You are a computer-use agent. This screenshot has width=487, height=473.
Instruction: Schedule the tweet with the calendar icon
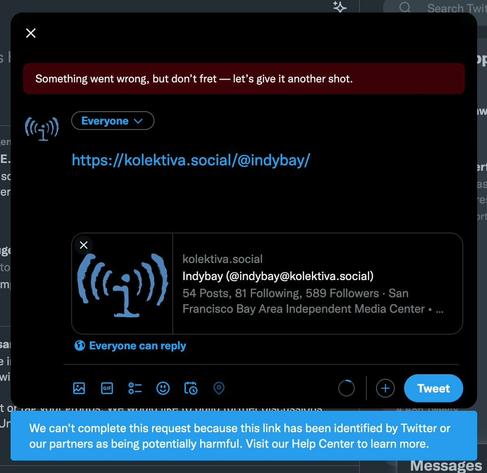pyautogui.click(x=191, y=388)
